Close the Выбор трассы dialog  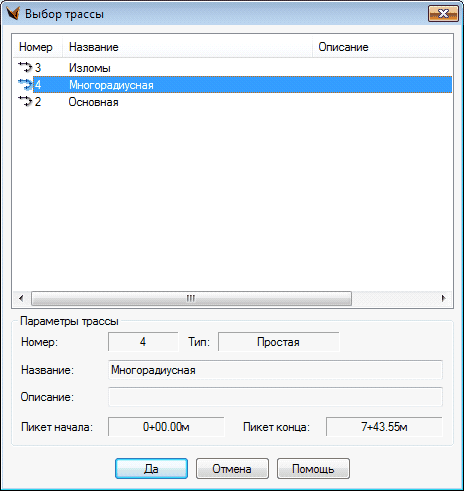pos(443,14)
